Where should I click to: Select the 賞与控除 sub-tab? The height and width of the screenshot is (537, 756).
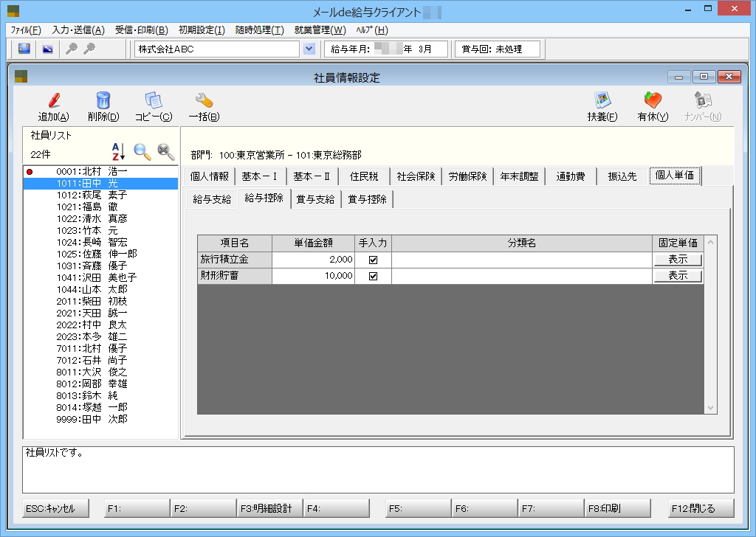pyautogui.click(x=367, y=199)
